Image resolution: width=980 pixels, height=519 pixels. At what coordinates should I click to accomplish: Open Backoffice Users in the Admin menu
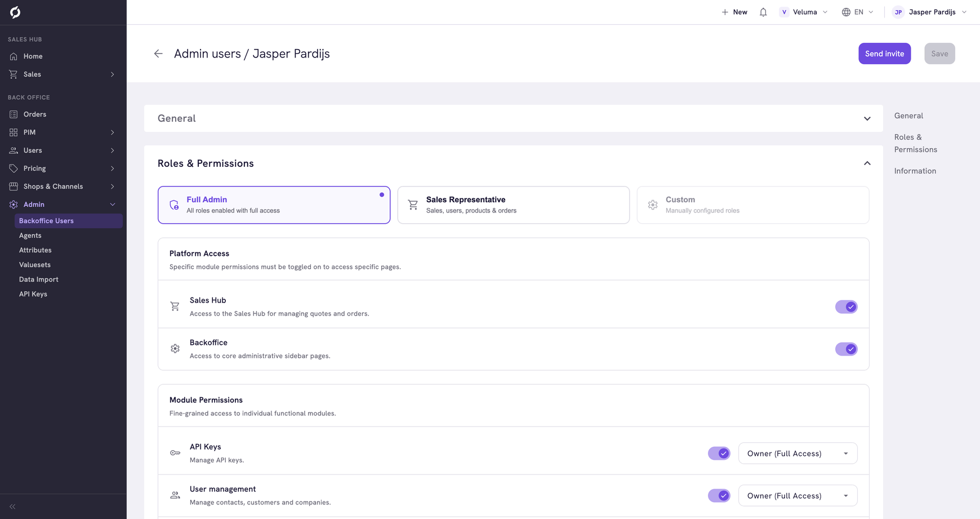pos(68,221)
